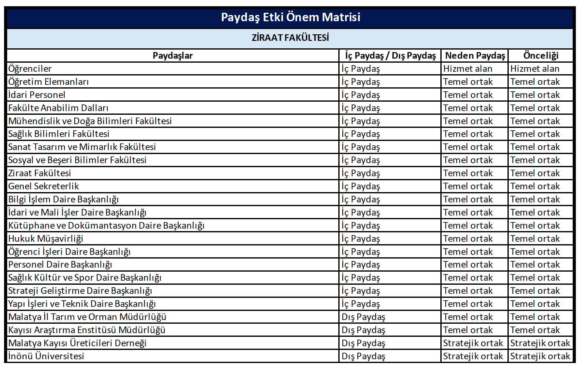Click 'Hizmet alan' in the Neden Paydaş column
588x368 pixels.
pos(468,69)
